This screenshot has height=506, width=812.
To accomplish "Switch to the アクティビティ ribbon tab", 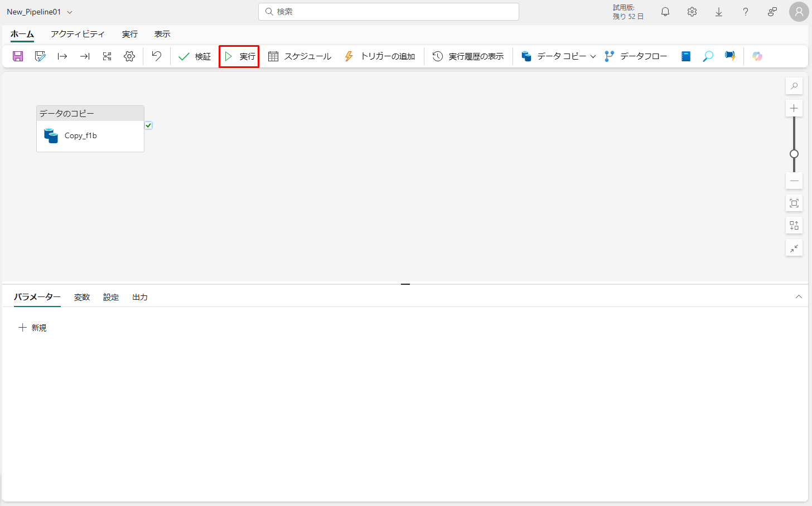I will [78, 34].
